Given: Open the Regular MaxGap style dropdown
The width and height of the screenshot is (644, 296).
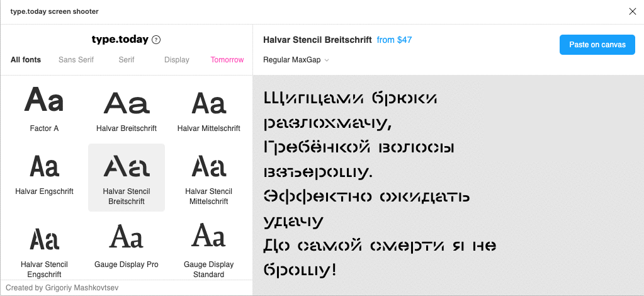Looking at the screenshot, I should (x=296, y=60).
